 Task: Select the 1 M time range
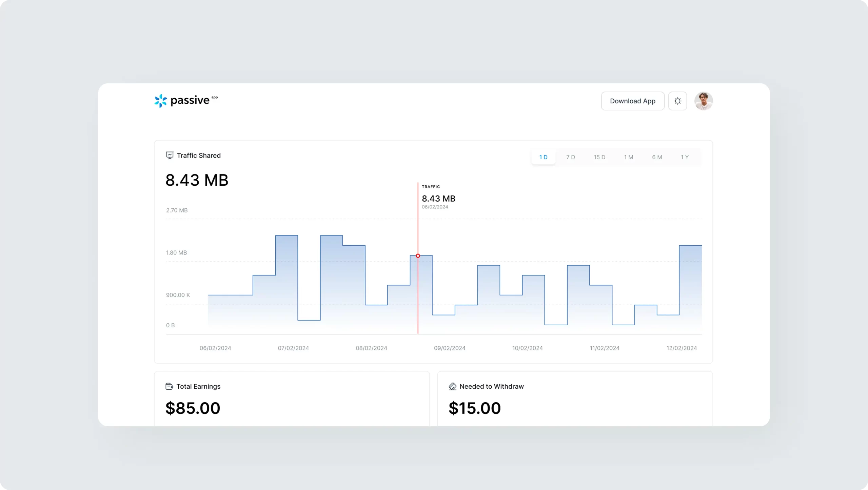(x=628, y=157)
